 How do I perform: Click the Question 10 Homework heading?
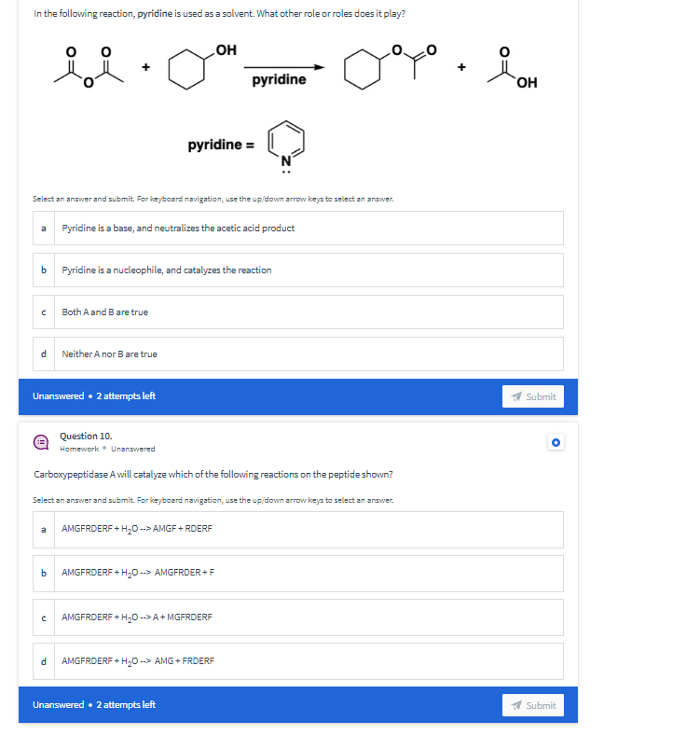point(87,436)
